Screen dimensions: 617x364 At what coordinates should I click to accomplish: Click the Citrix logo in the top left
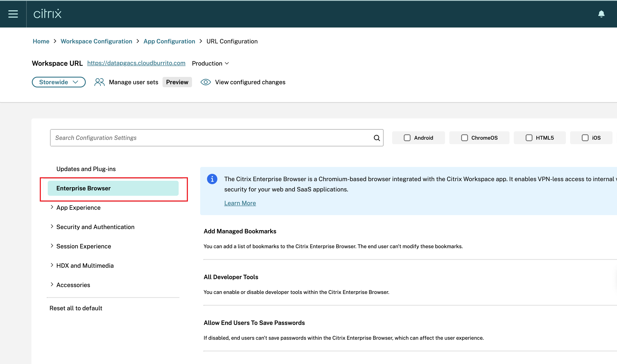(x=47, y=13)
